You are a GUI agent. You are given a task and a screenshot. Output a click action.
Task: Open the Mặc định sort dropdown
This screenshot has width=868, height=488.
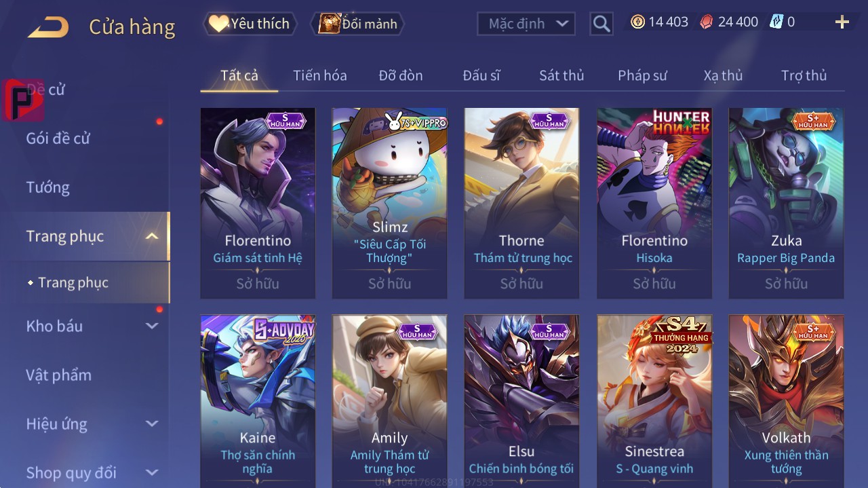point(526,24)
